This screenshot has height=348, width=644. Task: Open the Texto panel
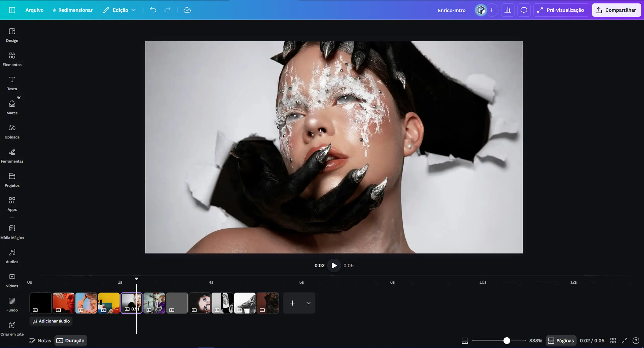pos(12,83)
